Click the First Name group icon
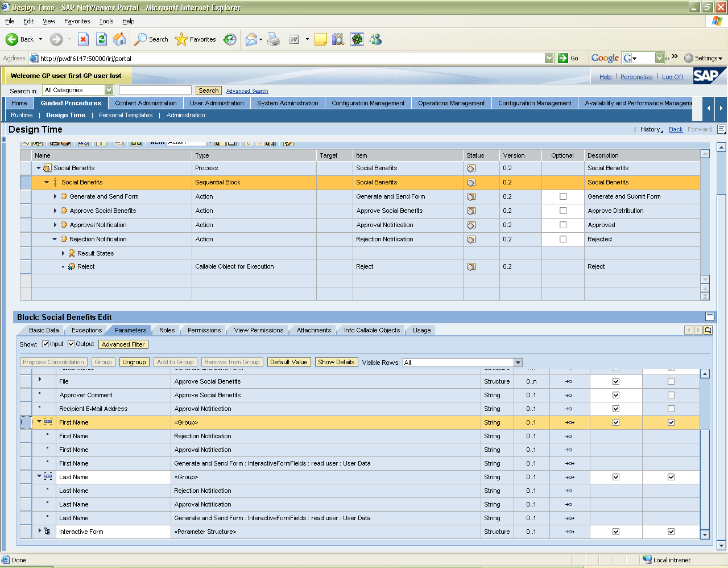The height and width of the screenshot is (568, 728). point(48,422)
